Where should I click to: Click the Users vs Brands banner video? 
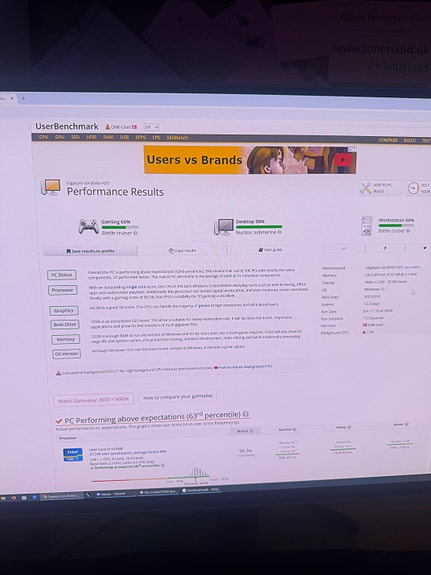click(250, 160)
